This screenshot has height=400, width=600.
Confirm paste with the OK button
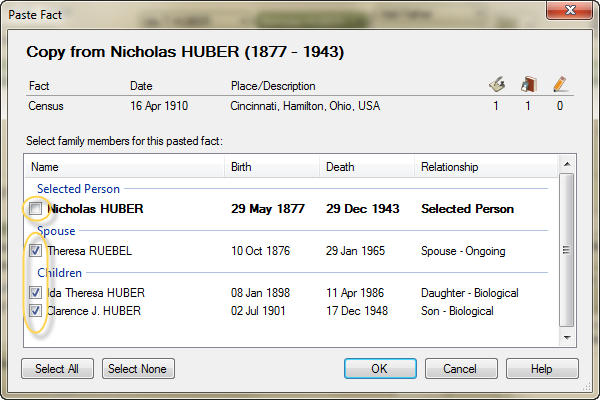click(380, 369)
